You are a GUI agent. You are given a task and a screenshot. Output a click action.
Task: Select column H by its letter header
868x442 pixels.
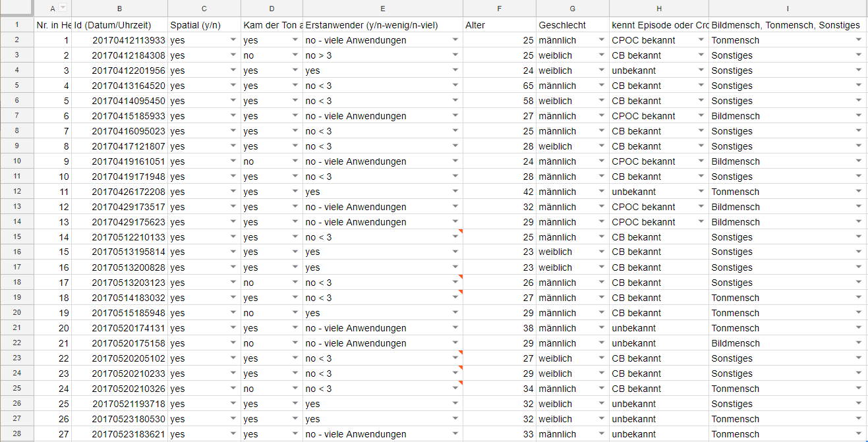pyautogui.click(x=659, y=8)
